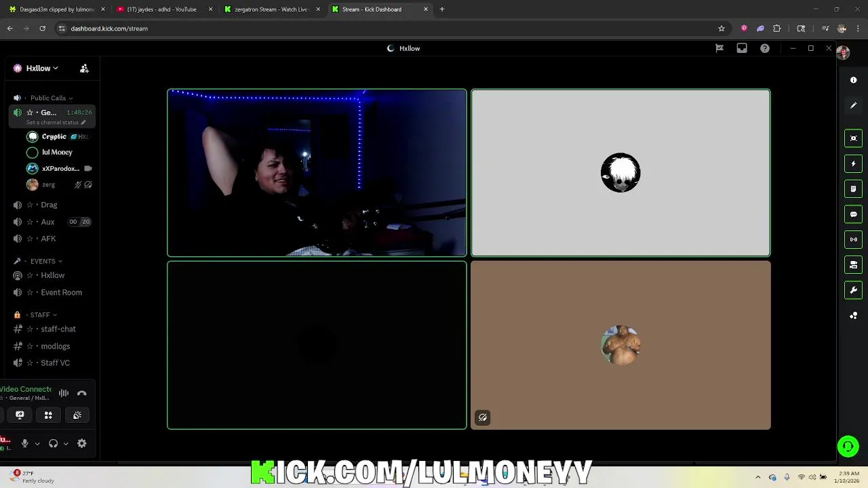This screenshot has width=868, height=488.
Task: Favorite the modlogs channel star
Action: tap(29, 346)
